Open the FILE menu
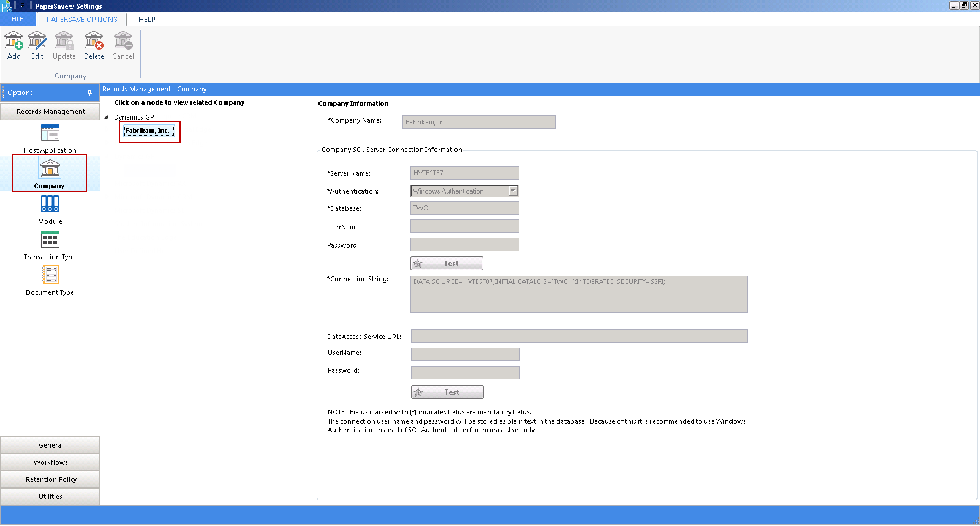980x526 pixels. click(x=18, y=19)
